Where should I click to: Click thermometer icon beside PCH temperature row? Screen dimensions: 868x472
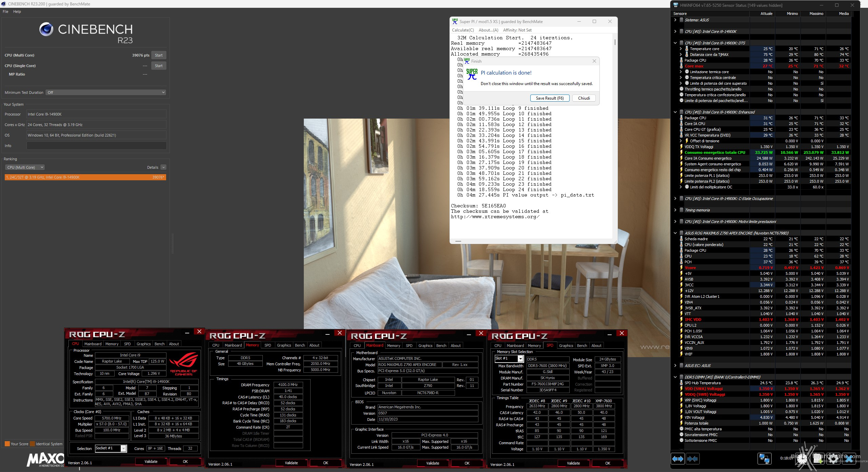pos(681,262)
